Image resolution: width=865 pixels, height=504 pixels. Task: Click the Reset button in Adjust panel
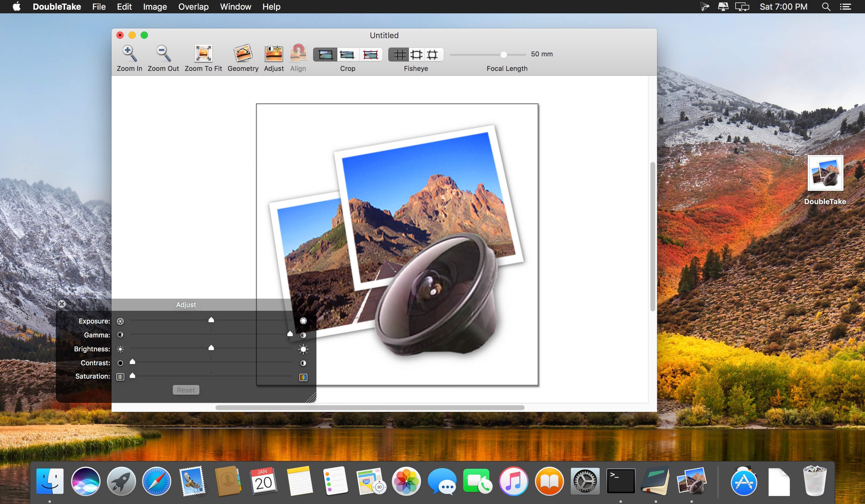pos(186,390)
